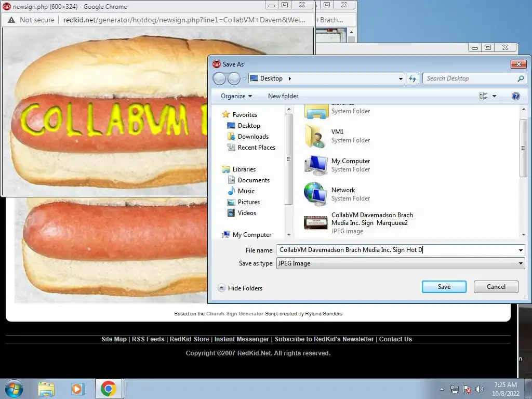Open the RSS Feeds footer link
Image resolution: width=532 pixels, height=399 pixels.
[148, 339]
